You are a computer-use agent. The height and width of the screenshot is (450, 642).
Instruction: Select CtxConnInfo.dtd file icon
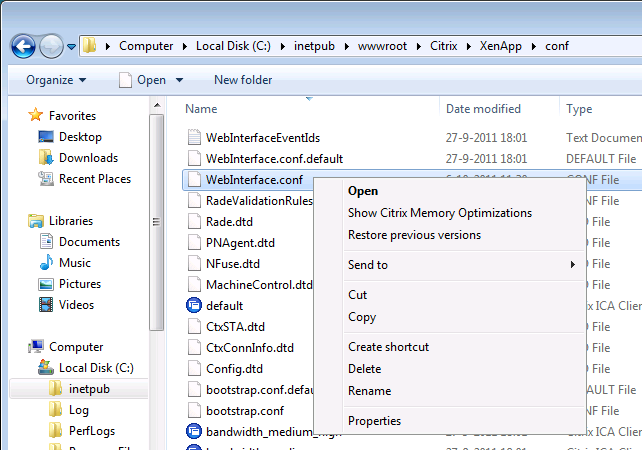click(x=194, y=348)
